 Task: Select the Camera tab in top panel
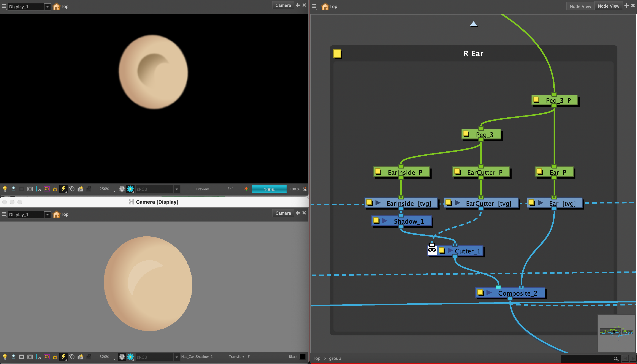pyautogui.click(x=283, y=5)
